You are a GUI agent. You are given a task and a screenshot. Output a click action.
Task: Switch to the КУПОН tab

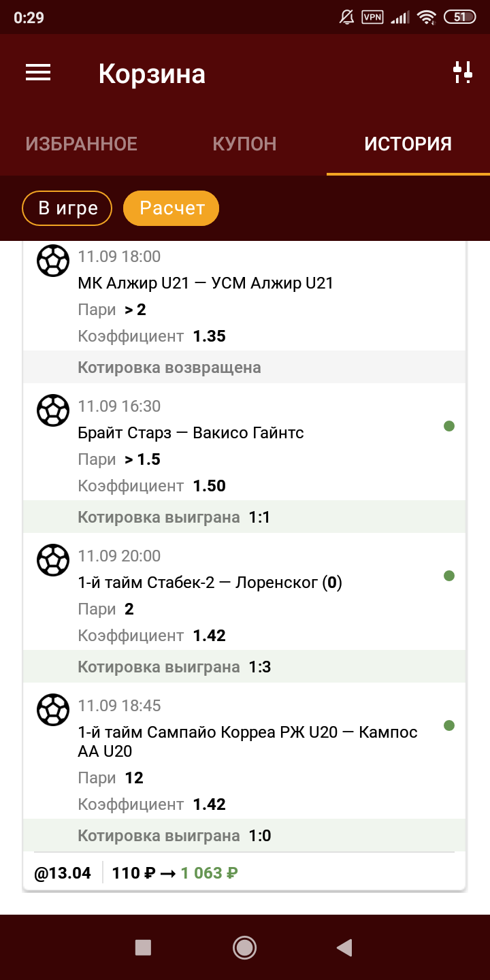[x=244, y=144]
